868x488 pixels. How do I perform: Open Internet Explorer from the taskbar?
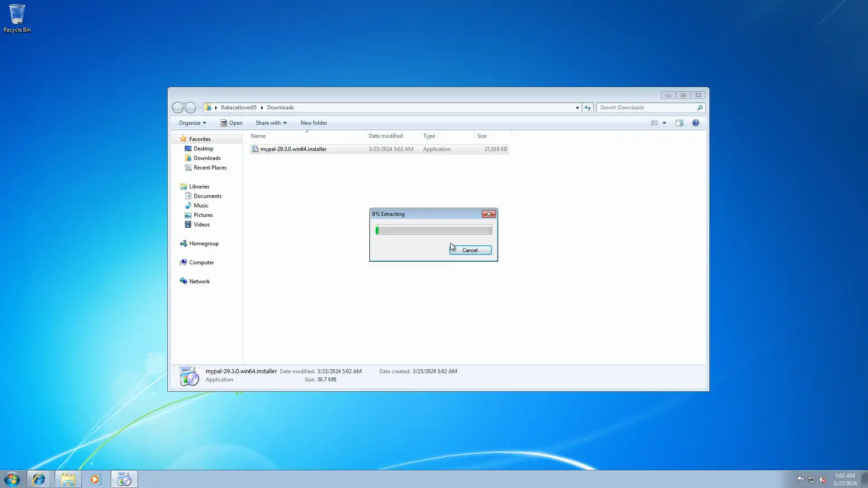[38, 479]
